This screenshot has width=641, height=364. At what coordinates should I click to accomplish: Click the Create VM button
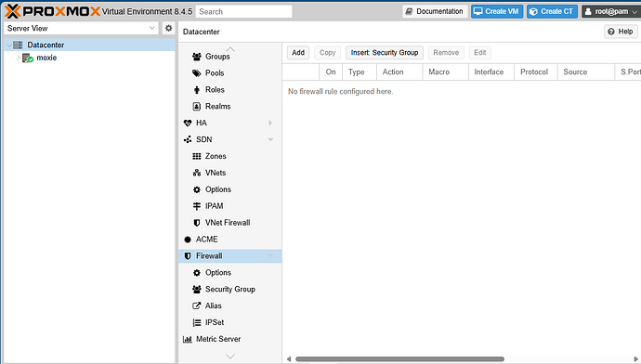[497, 11]
